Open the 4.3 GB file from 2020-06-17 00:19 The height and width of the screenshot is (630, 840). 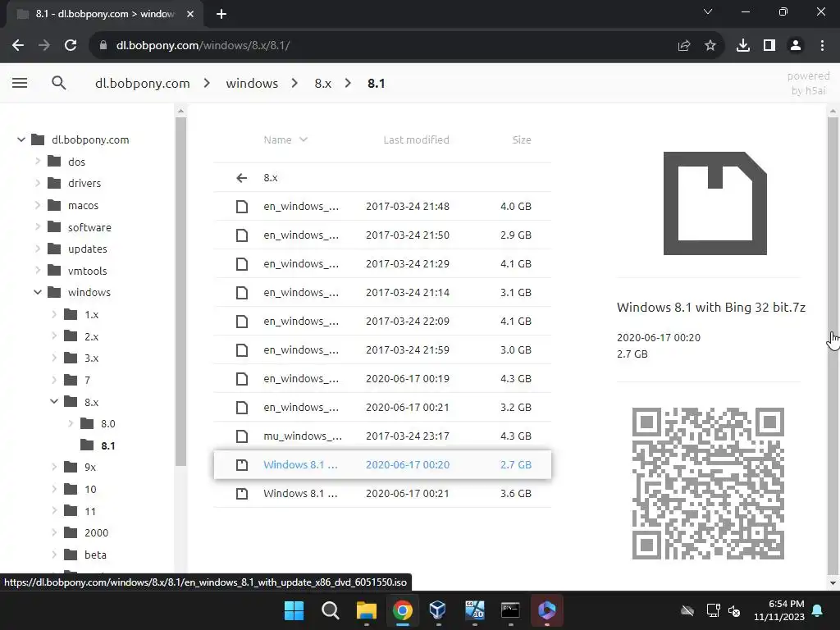[x=382, y=379]
